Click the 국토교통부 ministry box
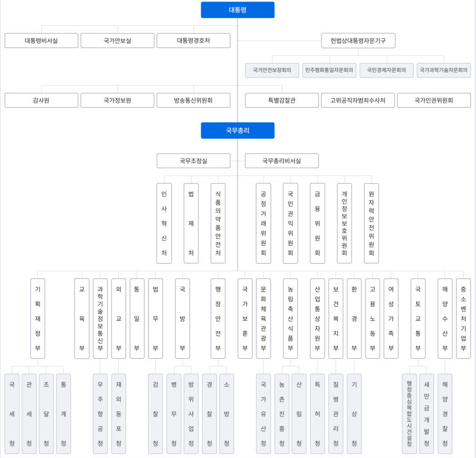 pos(418,319)
